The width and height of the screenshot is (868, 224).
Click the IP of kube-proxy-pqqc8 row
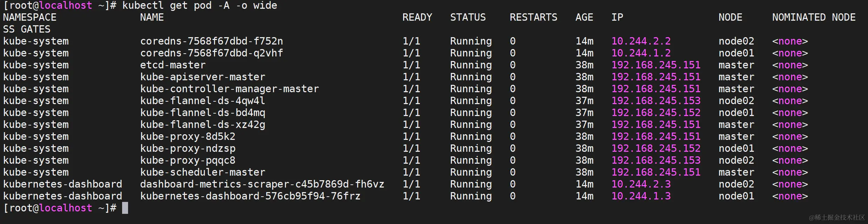[x=656, y=160]
